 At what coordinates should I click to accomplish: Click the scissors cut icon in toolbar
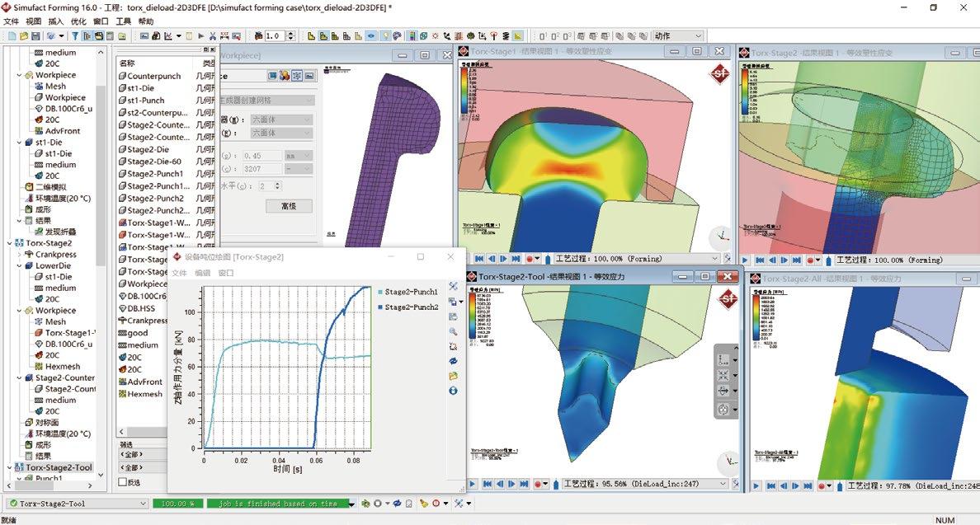[x=212, y=36]
